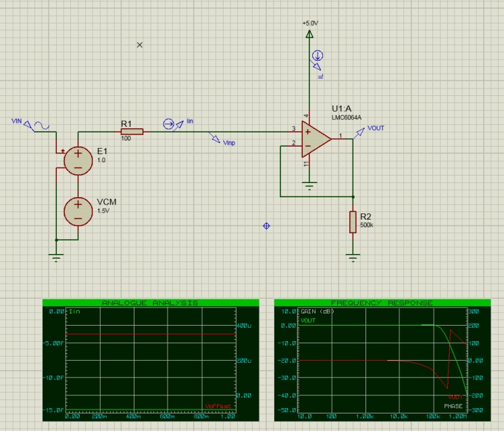Click the R1 reference label
Viewport: 504px width, 431px height.
126,124
